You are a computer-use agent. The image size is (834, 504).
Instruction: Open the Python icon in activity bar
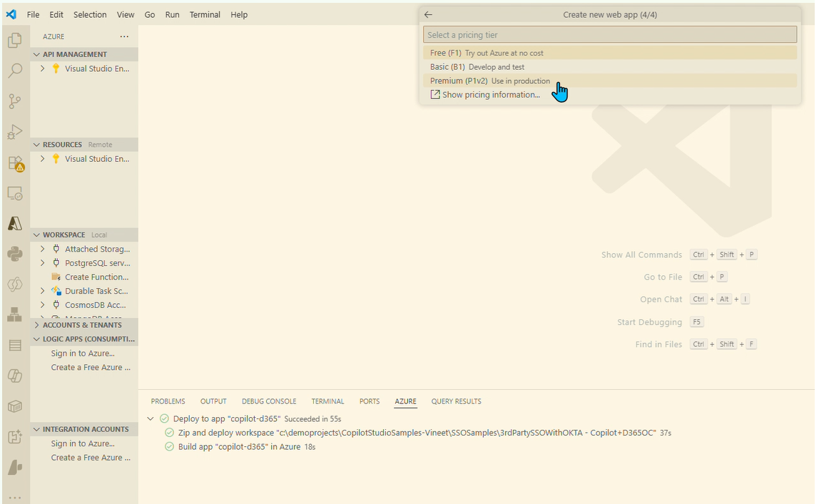tap(14, 254)
